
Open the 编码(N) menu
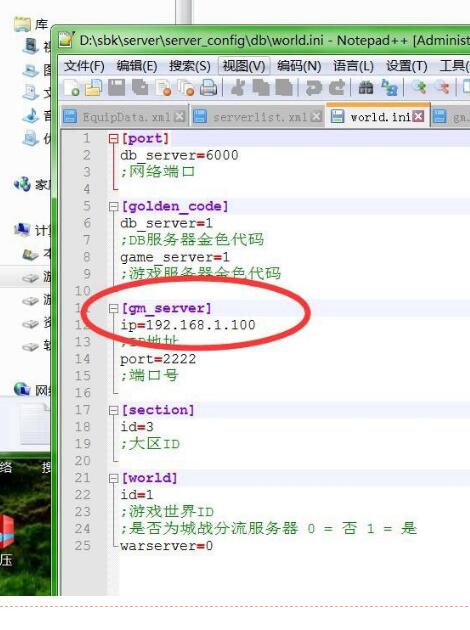[x=299, y=66]
